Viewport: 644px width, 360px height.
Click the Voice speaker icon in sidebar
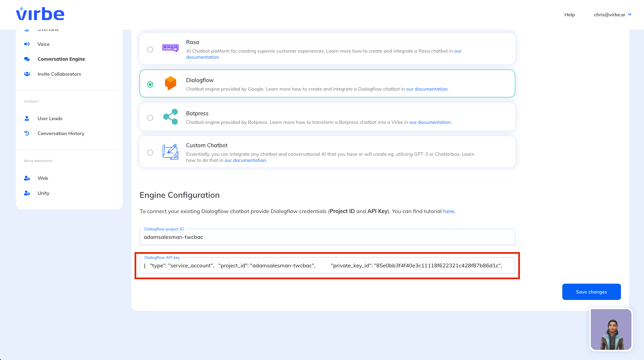pos(27,44)
